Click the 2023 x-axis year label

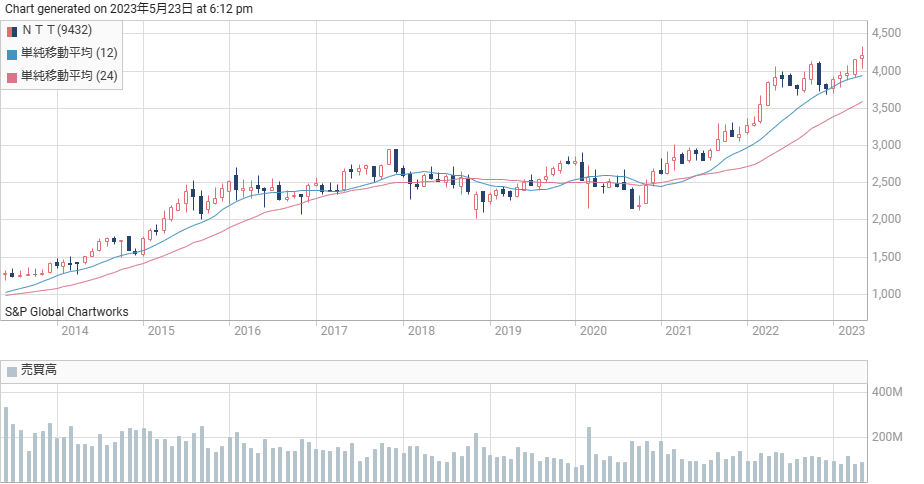point(852,331)
